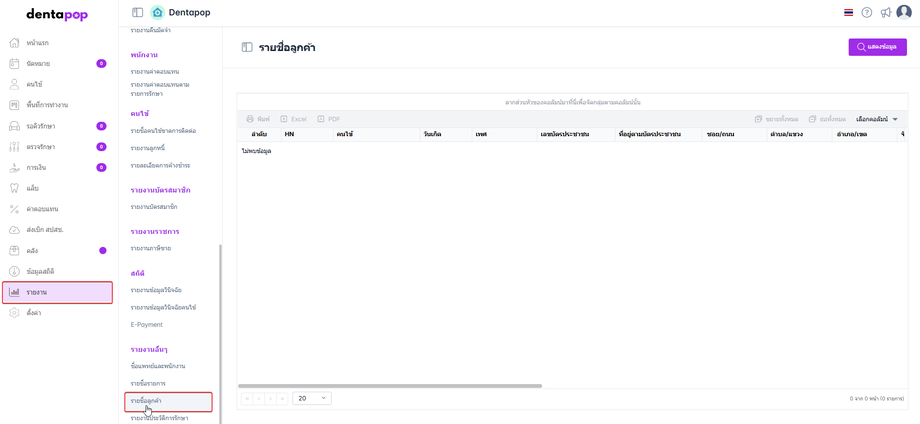Open รายงานบัตรสมาชิก report
Screen dimensions: 920x424
click(x=154, y=207)
